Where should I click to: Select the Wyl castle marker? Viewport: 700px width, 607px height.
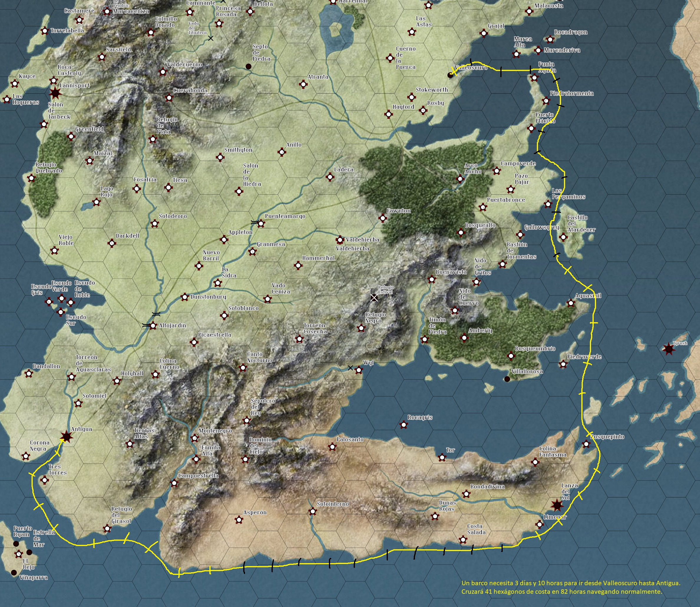[x=359, y=370]
